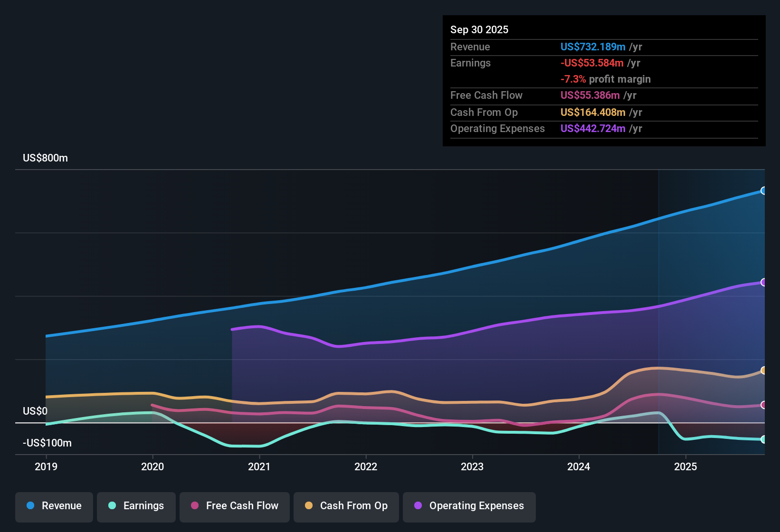Image resolution: width=780 pixels, height=532 pixels.
Task: Select the Operating Expenses endpoint marker
Action: pyautogui.click(x=764, y=282)
